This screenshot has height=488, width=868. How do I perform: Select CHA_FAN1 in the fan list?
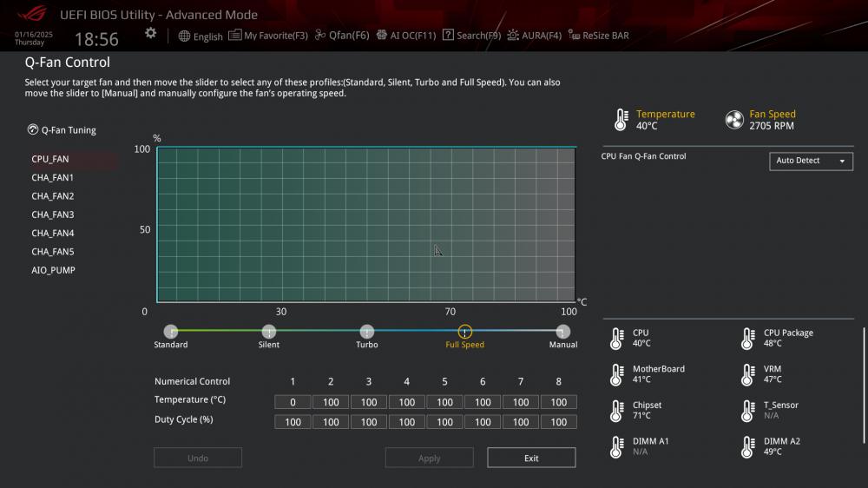[x=52, y=177]
